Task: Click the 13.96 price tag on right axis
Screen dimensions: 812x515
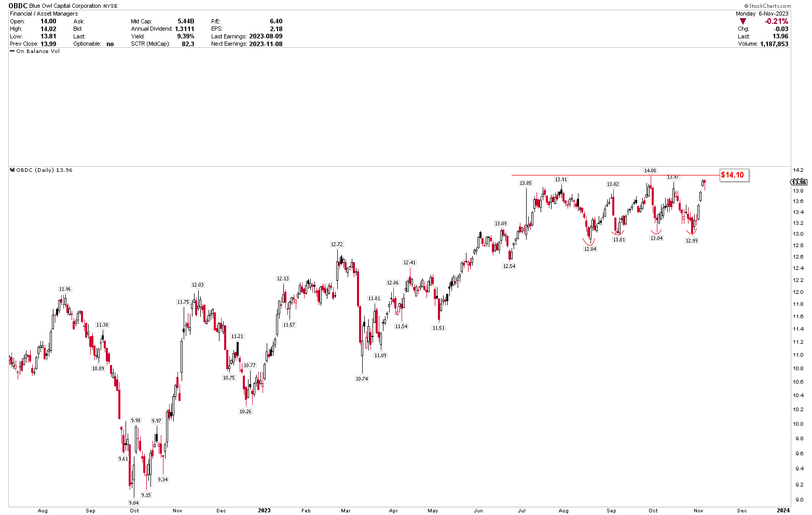Action: (x=799, y=182)
